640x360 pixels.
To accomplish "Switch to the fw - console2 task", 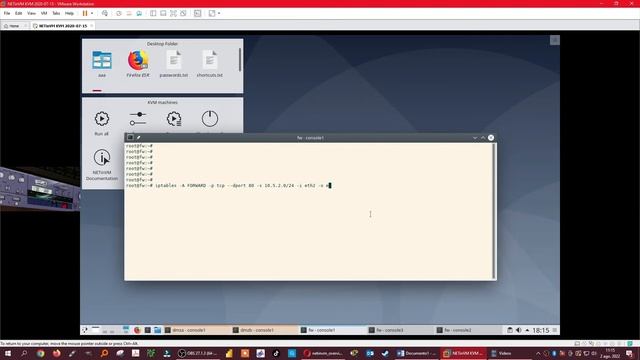I will (468, 330).
